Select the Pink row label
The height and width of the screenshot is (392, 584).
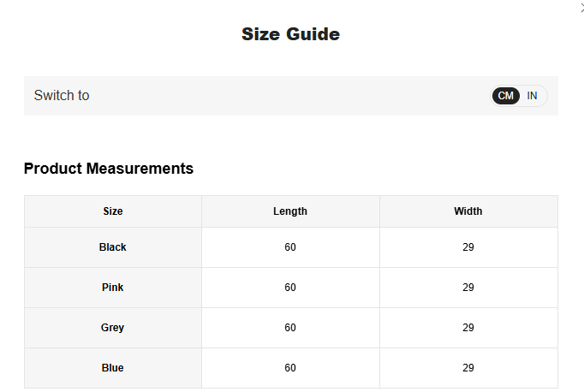coord(113,288)
